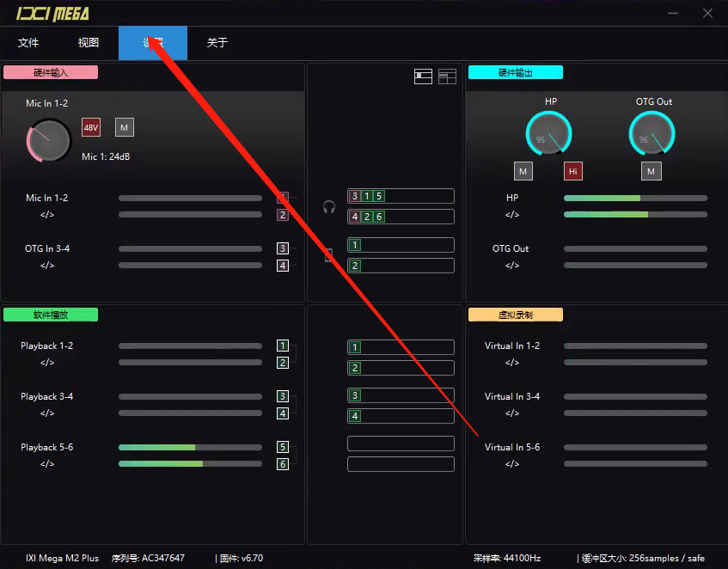Viewport: 728px width, 569px height.
Task: Click channel 5 box beside Playback 5-6
Action: (x=283, y=446)
